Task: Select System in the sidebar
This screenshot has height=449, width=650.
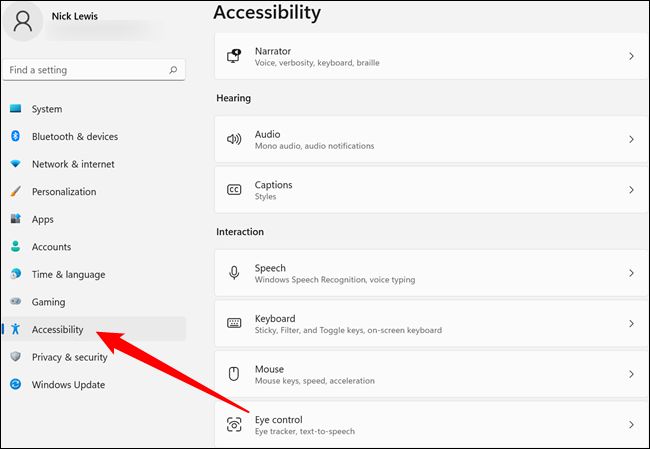Action: pos(46,109)
